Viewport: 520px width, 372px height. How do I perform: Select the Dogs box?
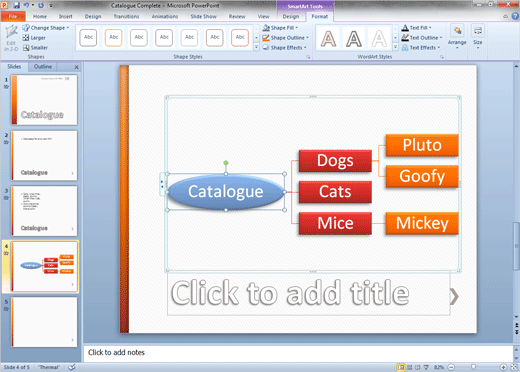coord(335,161)
